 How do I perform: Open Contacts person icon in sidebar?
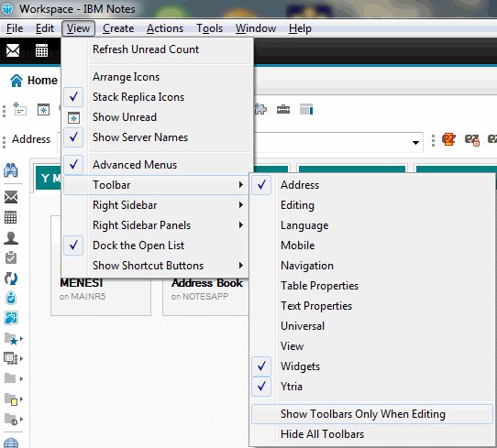(x=11, y=238)
